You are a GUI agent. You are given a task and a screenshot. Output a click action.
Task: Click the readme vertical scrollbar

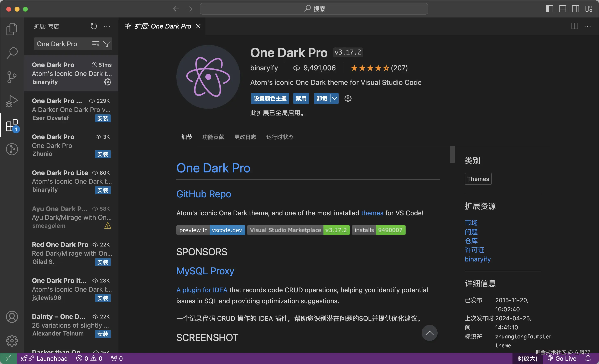452,154
